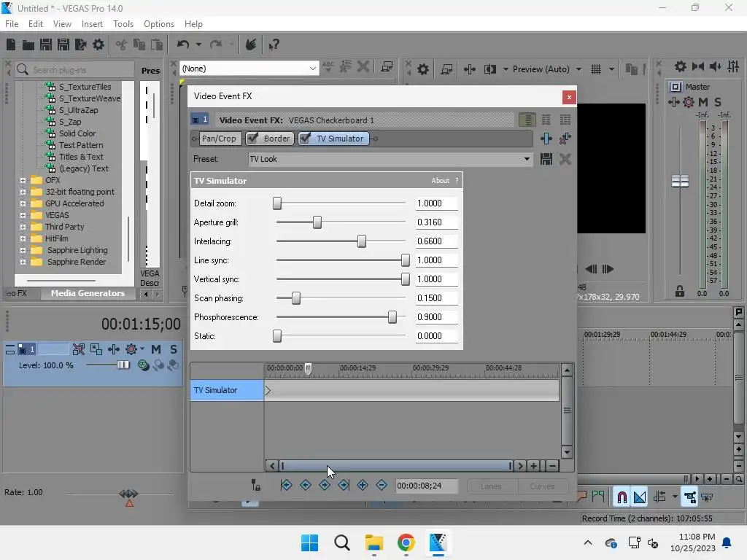The image size is (747, 560).
Task: Open File Explorer from the taskbar
Action: click(374, 542)
